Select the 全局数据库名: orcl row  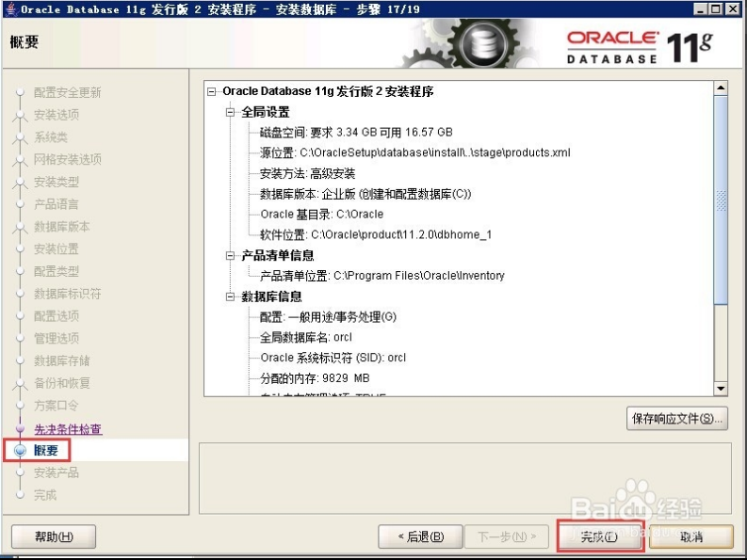[x=306, y=337]
